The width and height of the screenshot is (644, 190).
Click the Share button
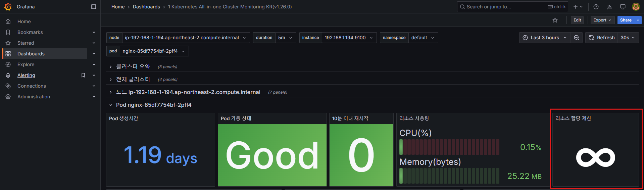click(x=626, y=20)
